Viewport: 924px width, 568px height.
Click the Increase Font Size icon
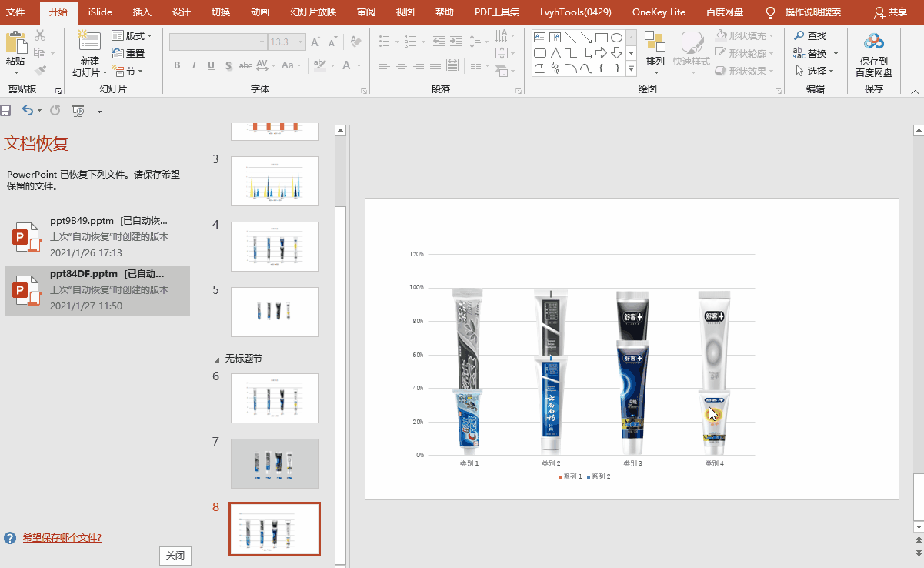[x=316, y=42]
